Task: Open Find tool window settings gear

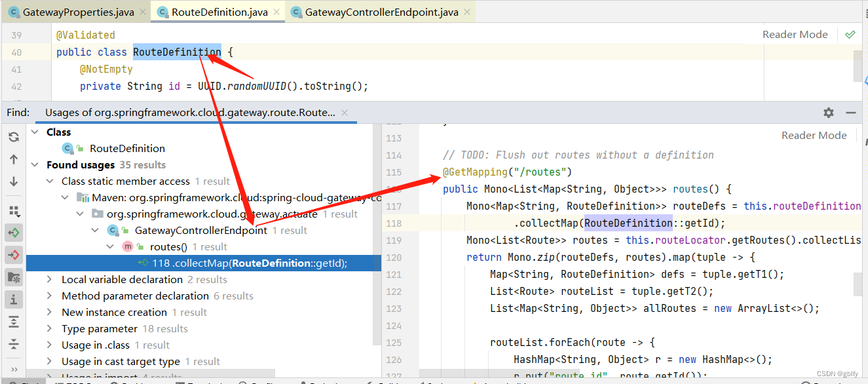Action: coord(828,113)
